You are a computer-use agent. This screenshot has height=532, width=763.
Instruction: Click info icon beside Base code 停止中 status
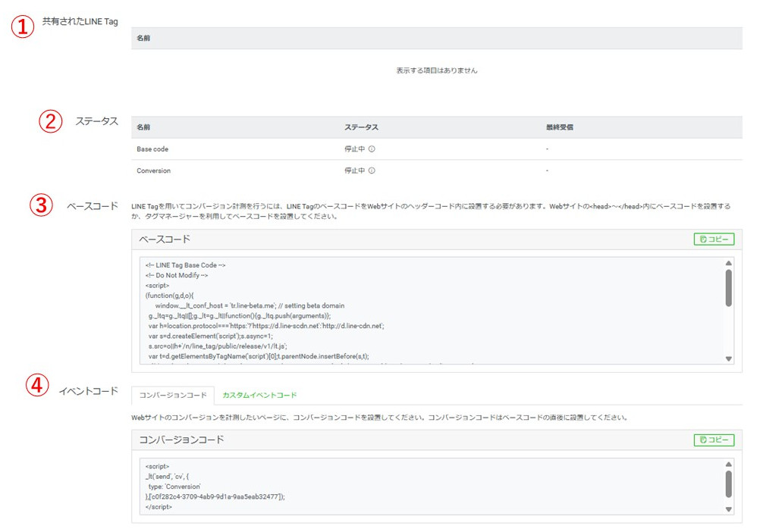pyautogui.click(x=372, y=149)
